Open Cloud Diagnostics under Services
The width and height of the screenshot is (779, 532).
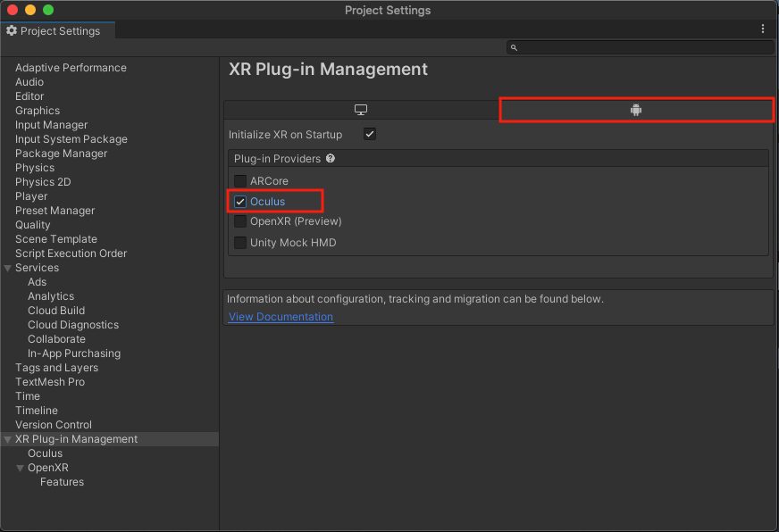(x=73, y=325)
